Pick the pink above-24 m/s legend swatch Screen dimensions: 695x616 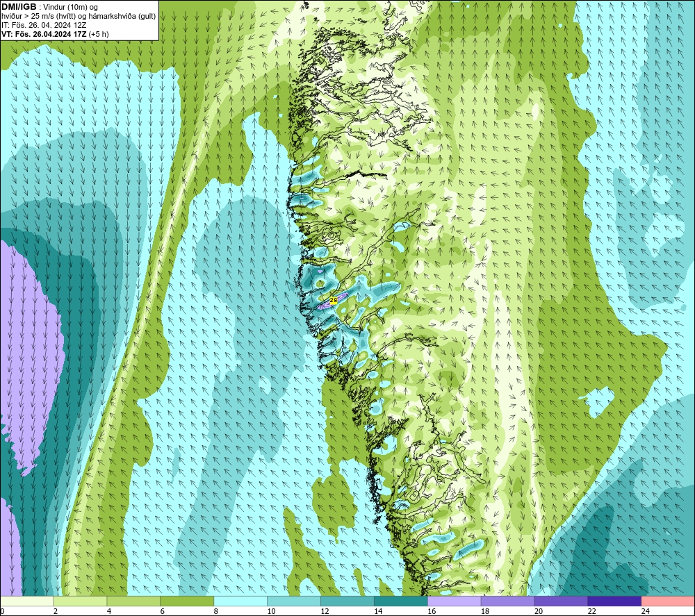point(668,601)
